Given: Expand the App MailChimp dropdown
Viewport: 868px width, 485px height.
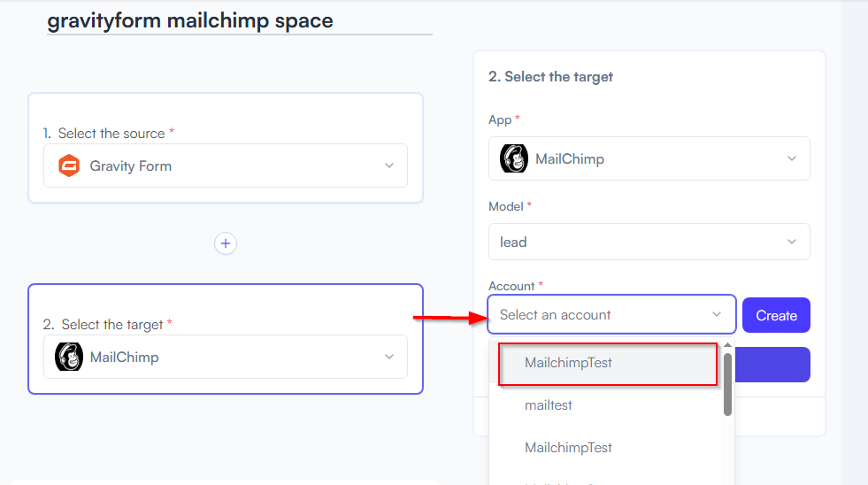Looking at the screenshot, I should click(649, 158).
